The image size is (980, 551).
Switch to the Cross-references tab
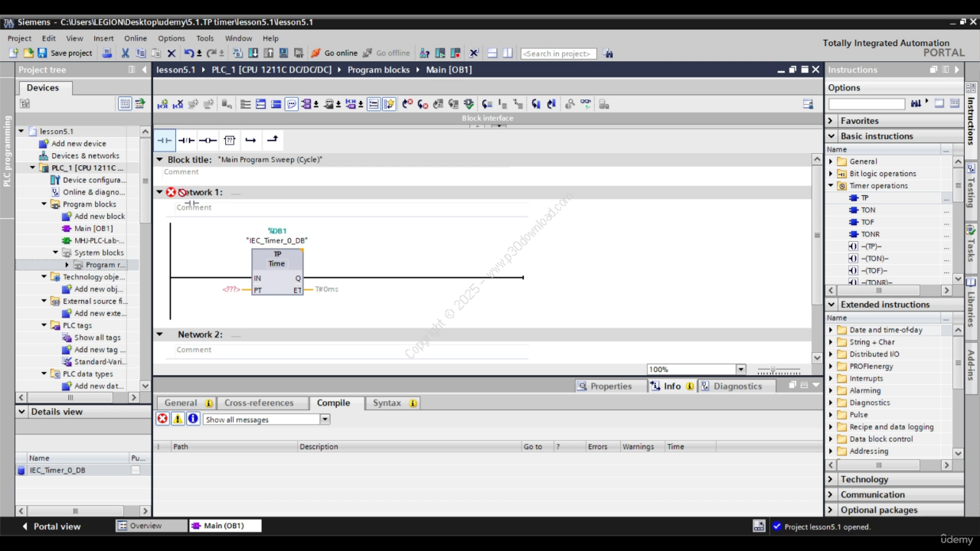pos(258,403)
